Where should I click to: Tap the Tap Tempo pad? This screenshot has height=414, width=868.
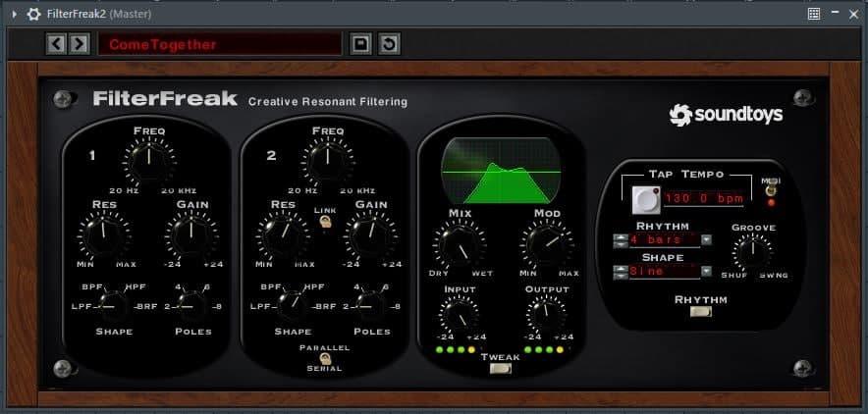(646, 199)
